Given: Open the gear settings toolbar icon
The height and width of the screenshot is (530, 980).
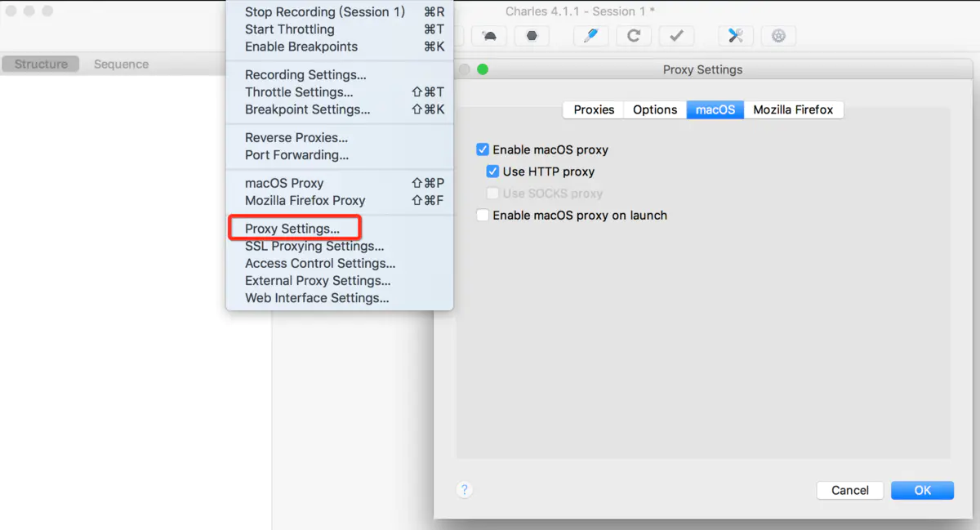Looking at the screenshot, I should click(778, 36).
